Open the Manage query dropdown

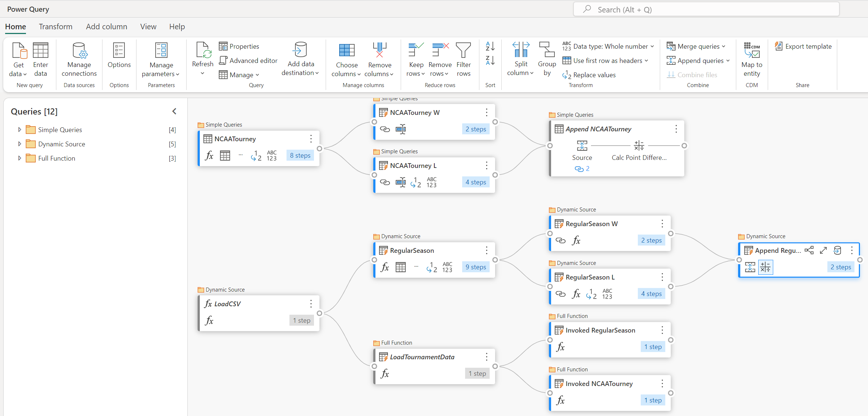[x=239, y=75]
